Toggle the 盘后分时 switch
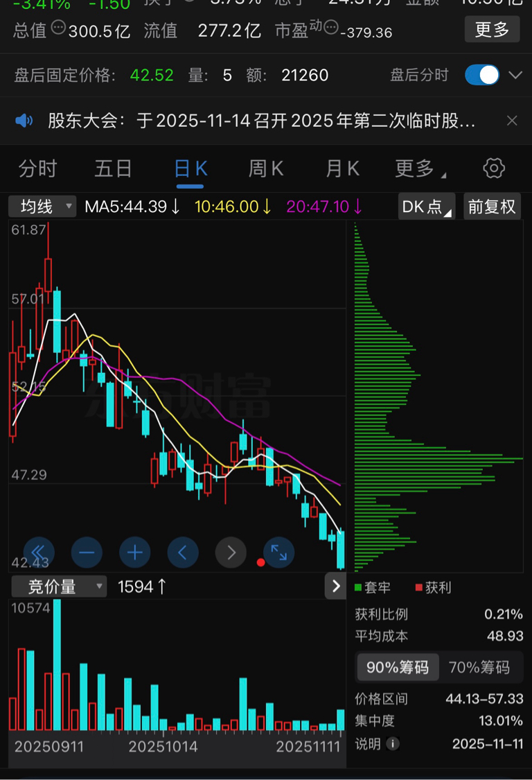The width and height of the screenshot is (532, 780). (482, 75)
